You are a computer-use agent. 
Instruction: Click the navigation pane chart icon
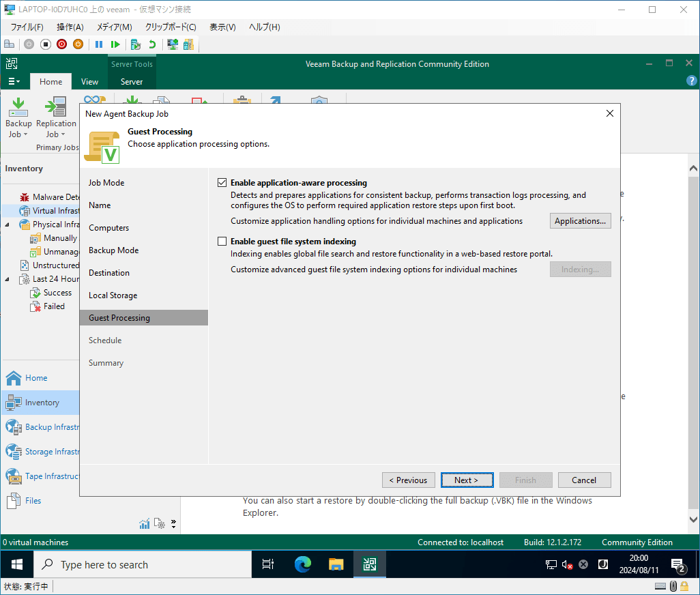(144, 523)
